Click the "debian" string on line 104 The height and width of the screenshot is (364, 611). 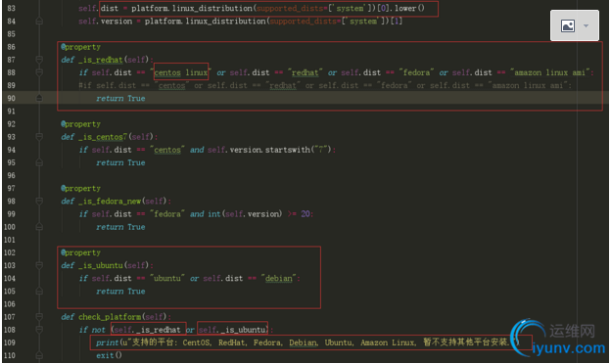point(279,278)
